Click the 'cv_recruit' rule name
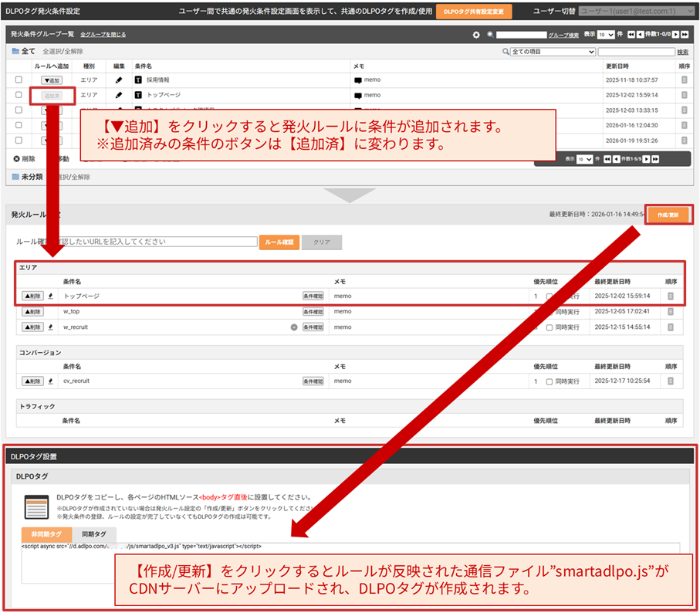The image size is (700, 613). [x=76, y=381]
